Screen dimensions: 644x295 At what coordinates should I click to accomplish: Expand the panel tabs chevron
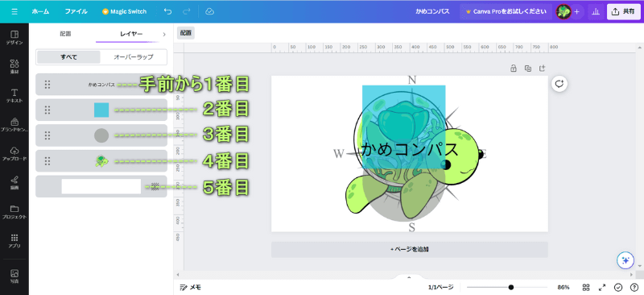tap(164, 34)
